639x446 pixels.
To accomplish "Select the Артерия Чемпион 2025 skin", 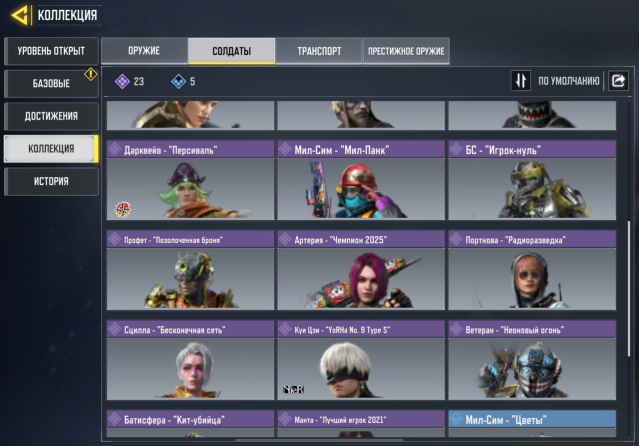I will (361, 270).
